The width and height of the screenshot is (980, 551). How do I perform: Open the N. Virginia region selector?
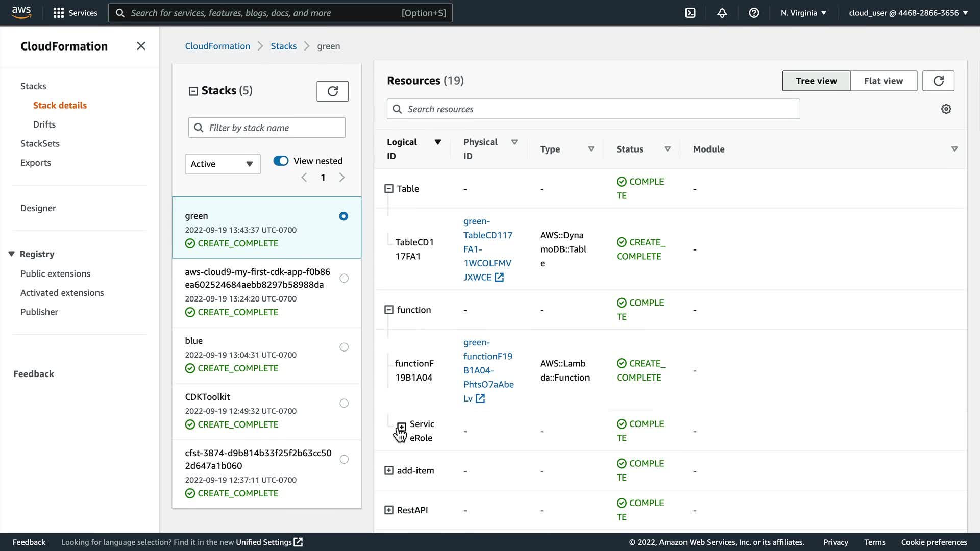(803, 13)
